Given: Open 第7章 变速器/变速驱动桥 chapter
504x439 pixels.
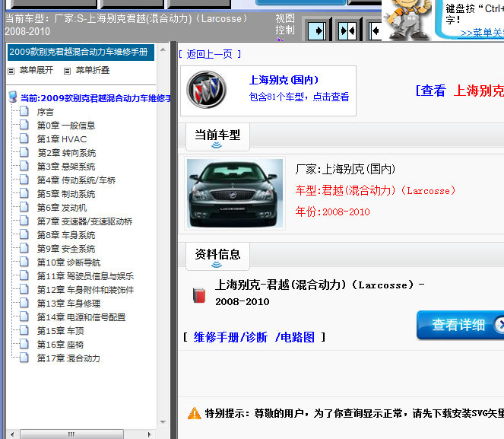Looking at the screenshot, I should coord(84,221).
